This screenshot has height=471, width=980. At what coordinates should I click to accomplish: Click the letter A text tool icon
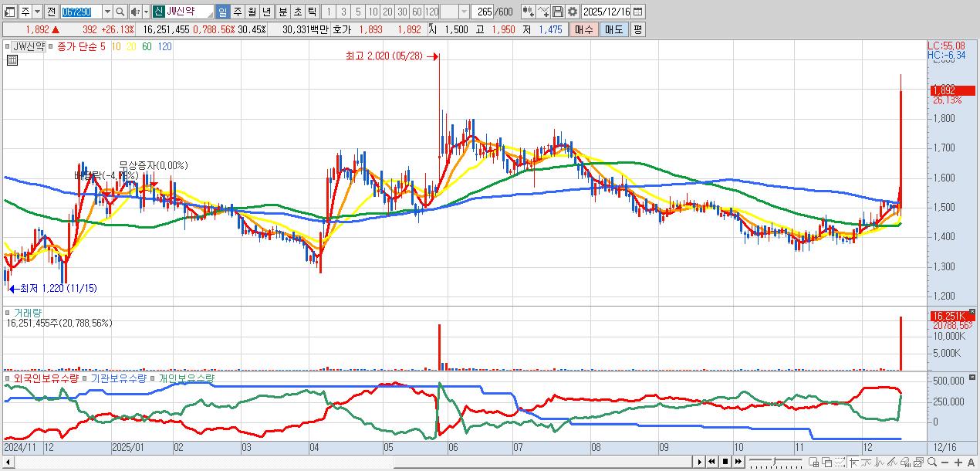[971, 463]
